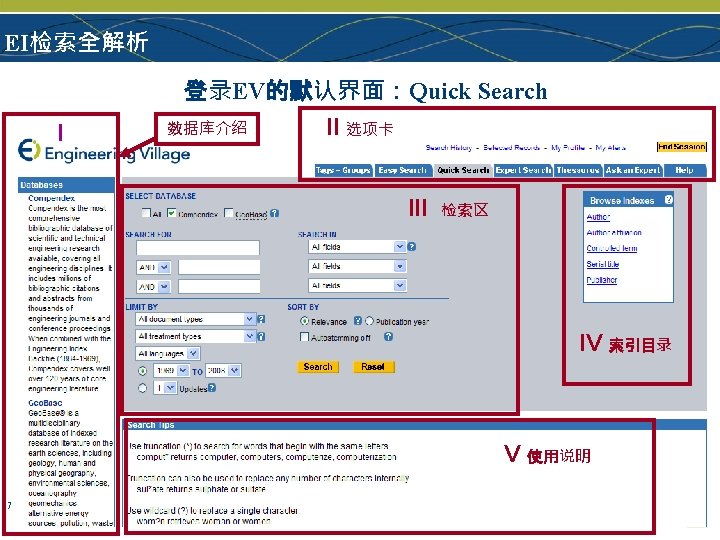Open the start year 1969 dropdown

(172, 370)
